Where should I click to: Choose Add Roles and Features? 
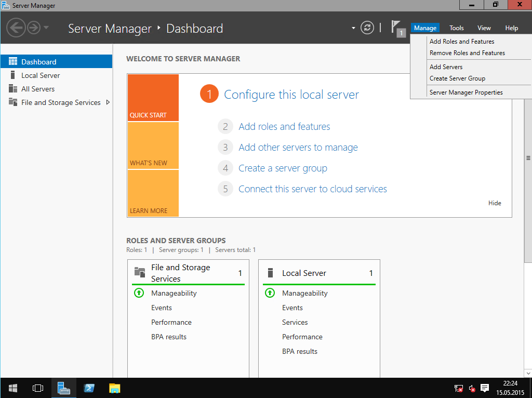pyautogui.click(x=462, y=42)
